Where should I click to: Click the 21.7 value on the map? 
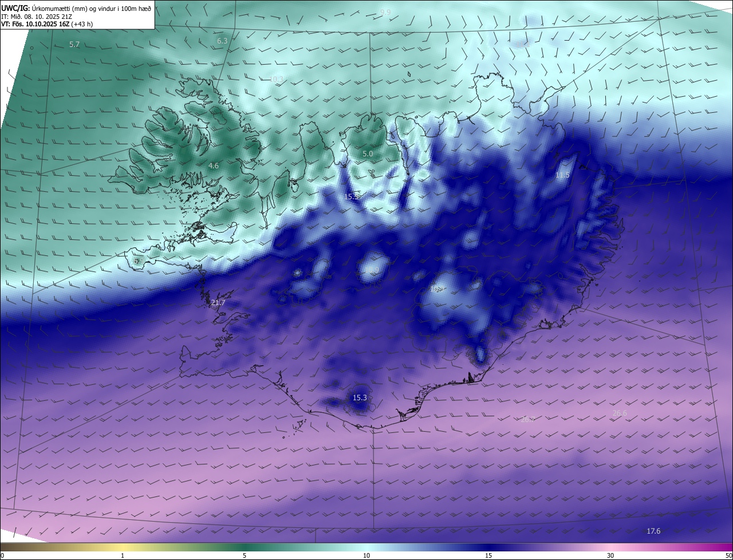[218, 302]
